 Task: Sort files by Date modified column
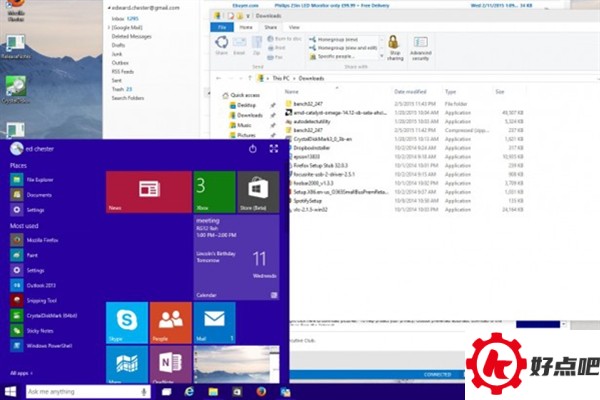pos(410,91)
